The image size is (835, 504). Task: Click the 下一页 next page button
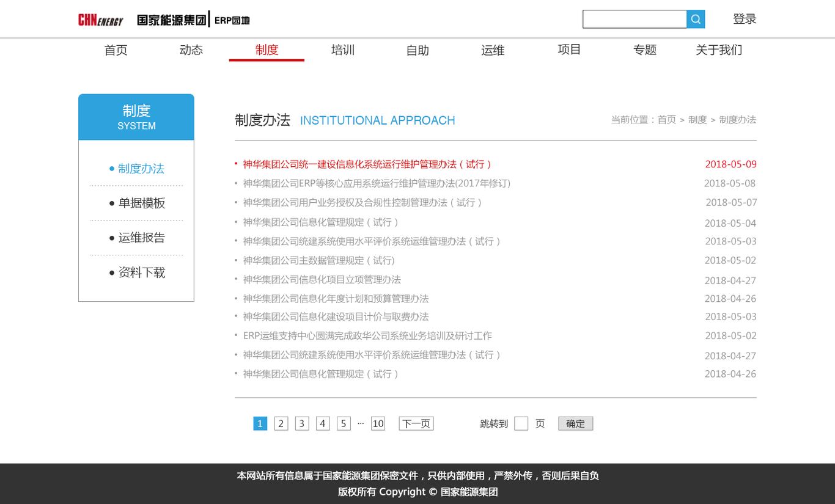[x=416, y=423]
